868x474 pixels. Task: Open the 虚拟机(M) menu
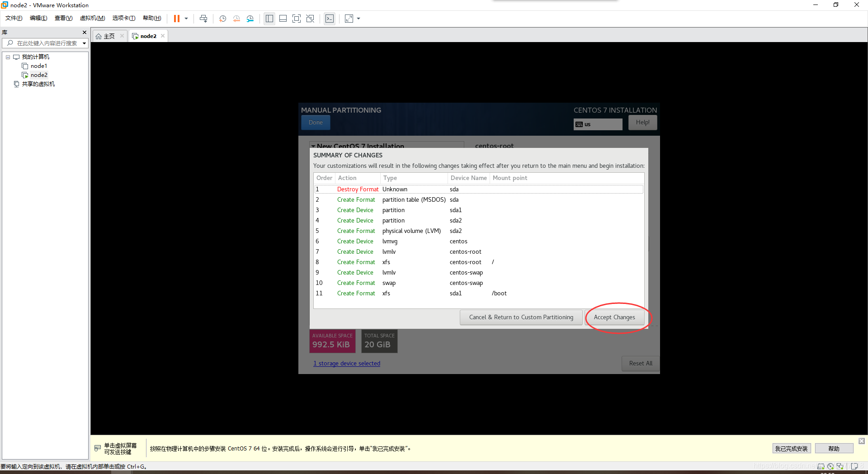(92, 18)
